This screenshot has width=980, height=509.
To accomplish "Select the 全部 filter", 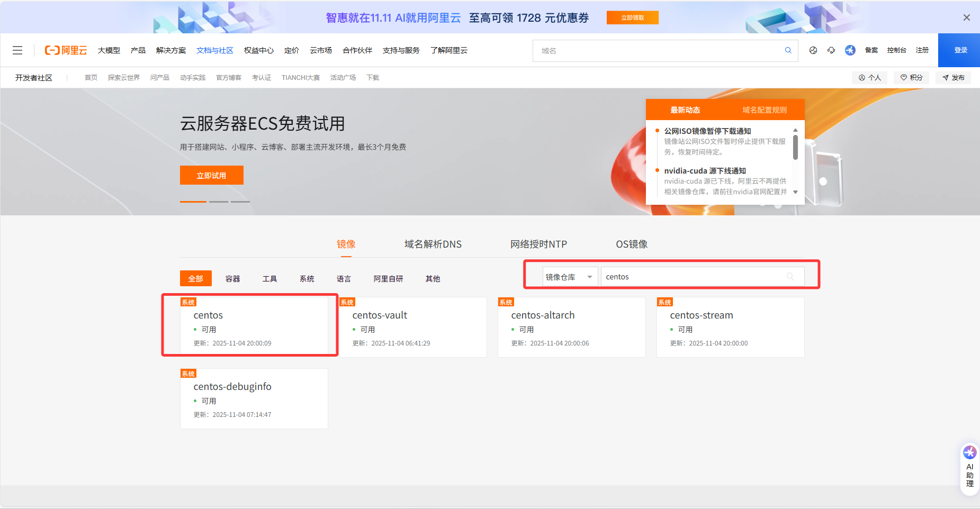I will pos(196,278).
